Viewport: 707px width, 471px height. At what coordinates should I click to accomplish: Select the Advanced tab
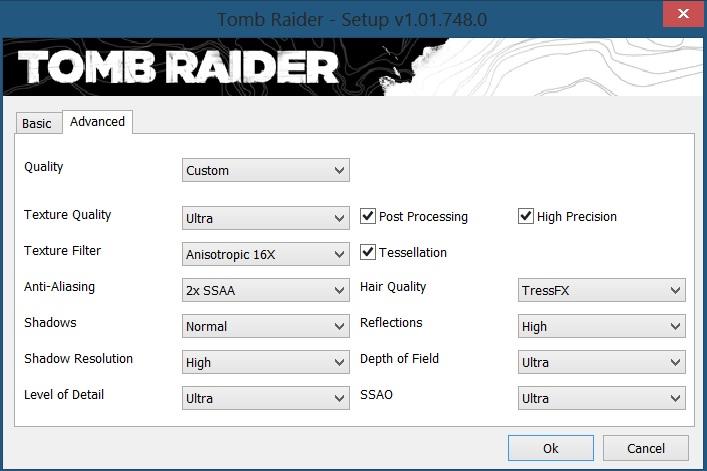point(97,122)
